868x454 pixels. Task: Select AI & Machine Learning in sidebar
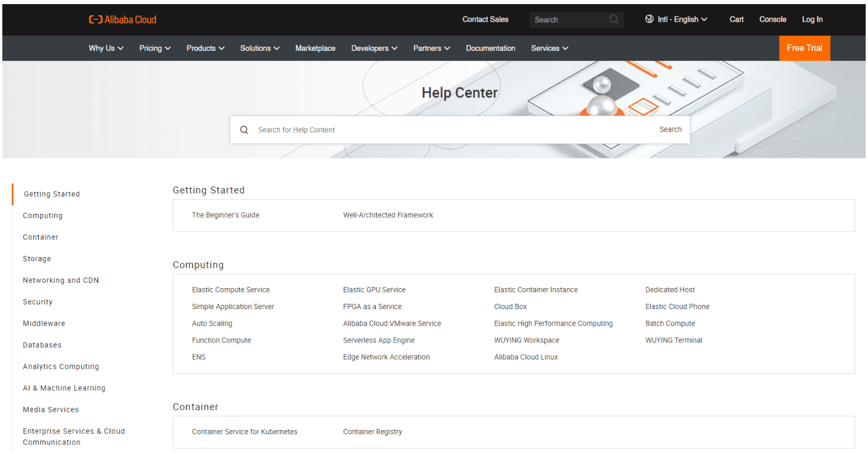tap(64, 389)
